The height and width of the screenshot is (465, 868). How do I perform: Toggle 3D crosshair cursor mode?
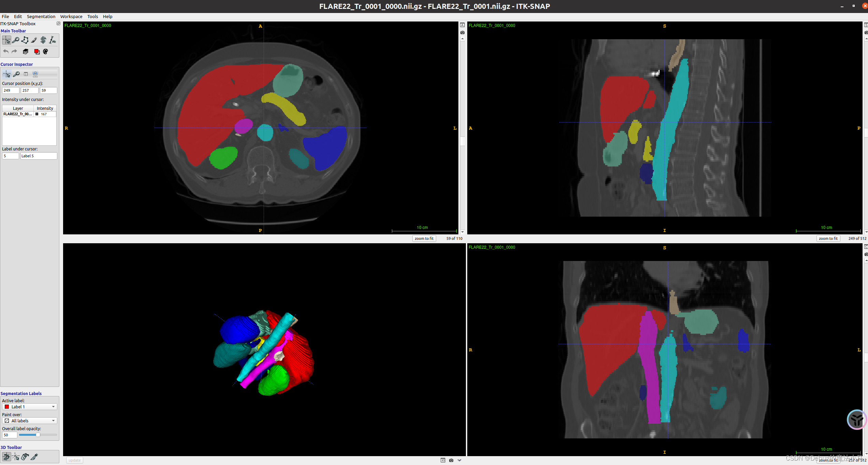(16, 456)
